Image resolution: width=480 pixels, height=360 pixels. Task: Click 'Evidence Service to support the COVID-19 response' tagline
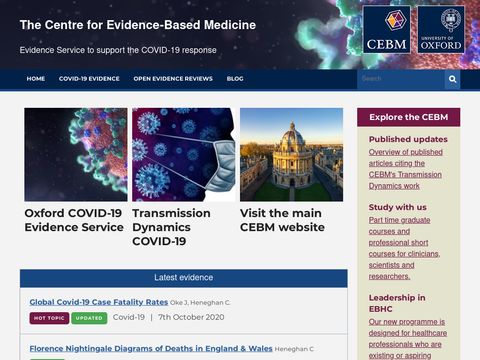point(118,50)
